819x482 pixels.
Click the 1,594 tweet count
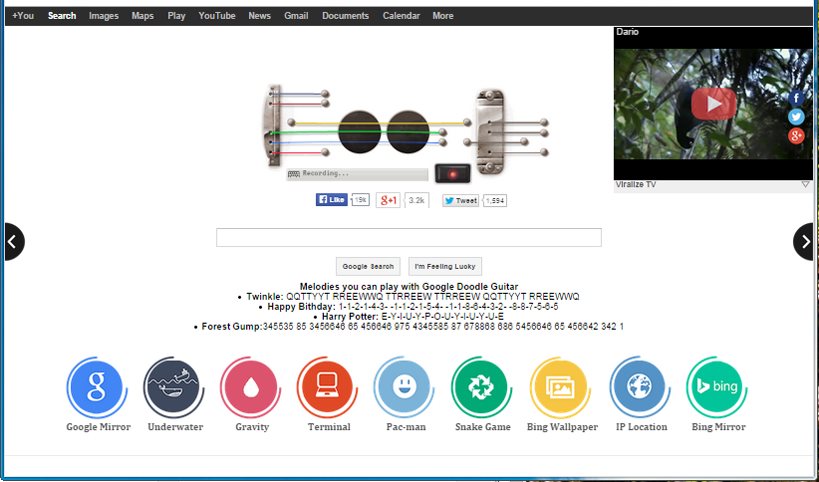[495, 201]
